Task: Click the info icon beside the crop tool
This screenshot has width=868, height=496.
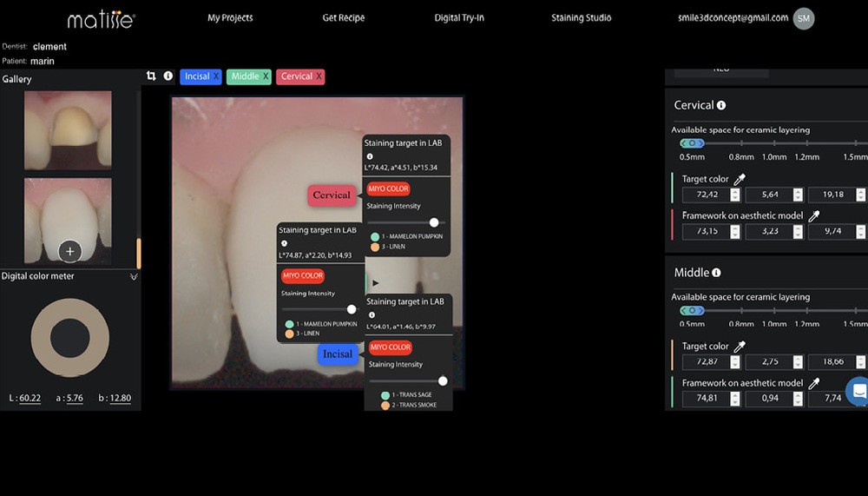Action: [168, 76]
